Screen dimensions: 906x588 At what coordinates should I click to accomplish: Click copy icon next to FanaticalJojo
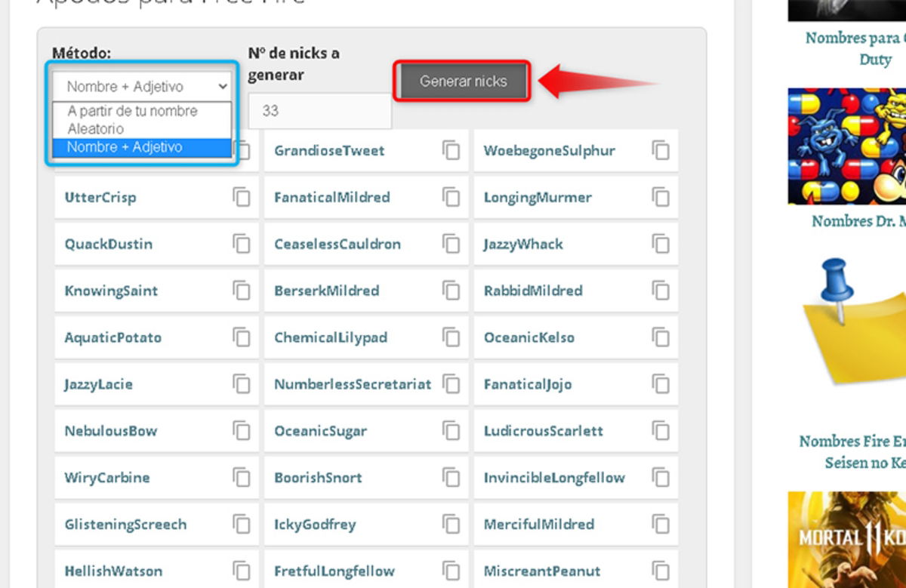tap(661, 384)
